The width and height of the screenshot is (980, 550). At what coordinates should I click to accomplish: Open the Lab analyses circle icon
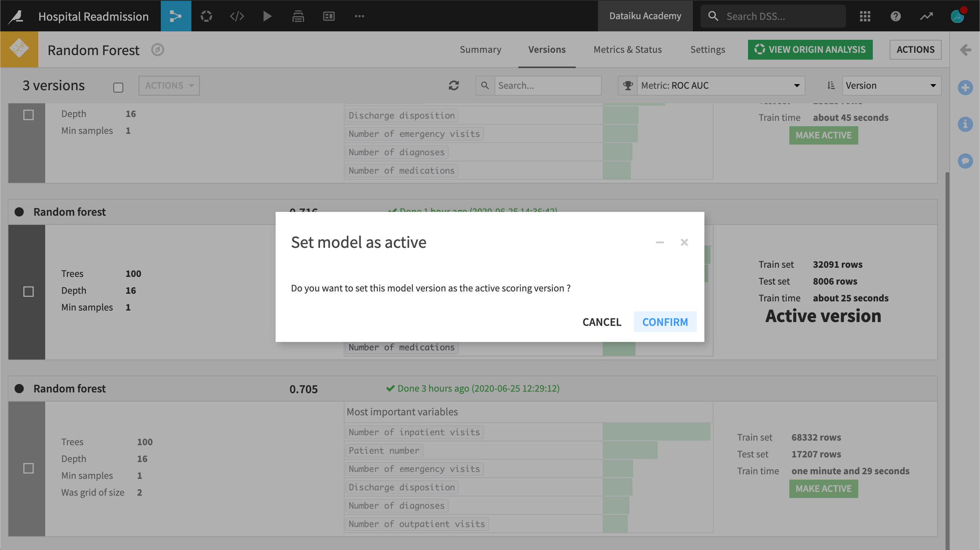coord(206,16)
